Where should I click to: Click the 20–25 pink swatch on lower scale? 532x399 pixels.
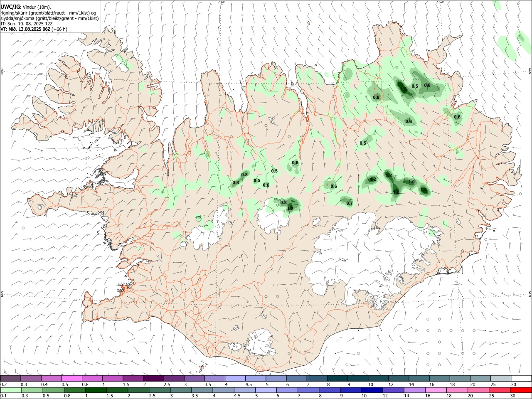point(478,390)
